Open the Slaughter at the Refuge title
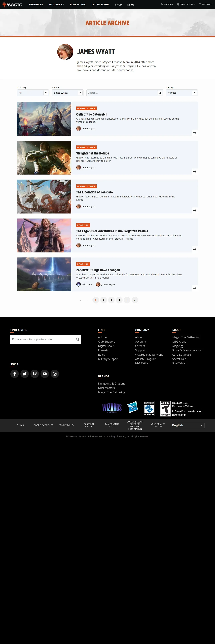215x644 pixels. click(x=93, y=153)
